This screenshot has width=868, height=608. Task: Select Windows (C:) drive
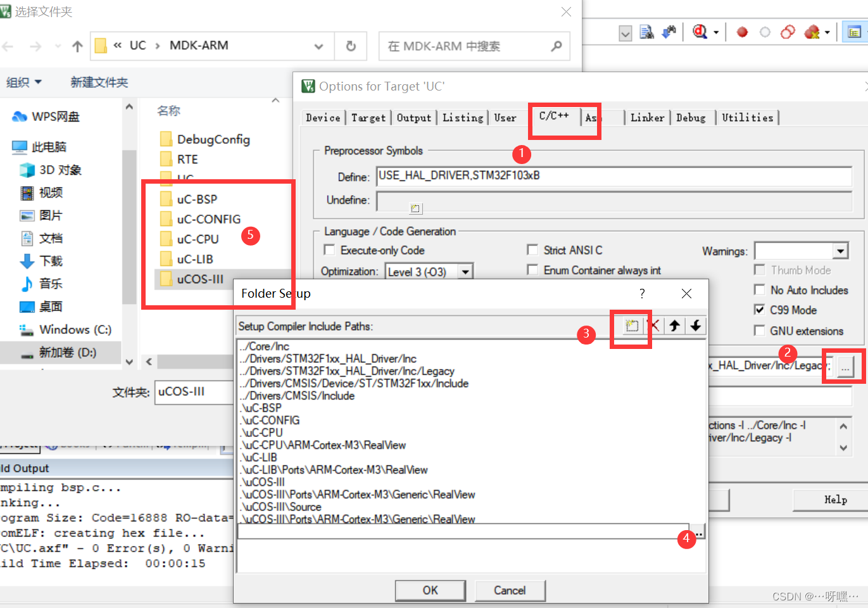pyautogui.click(x=65, y=329)
